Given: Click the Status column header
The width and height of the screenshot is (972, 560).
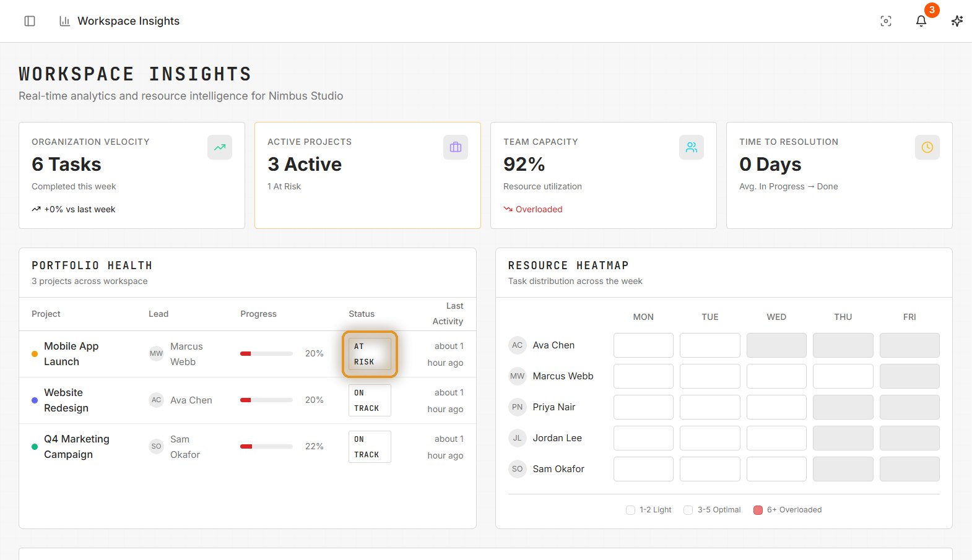Looking at the screenshot, I should [362, 314].
